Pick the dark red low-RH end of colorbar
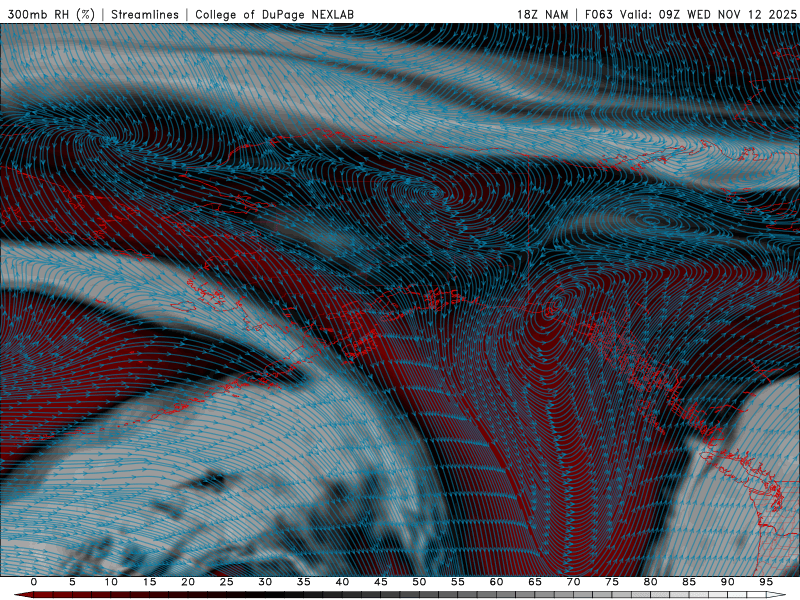Screen dimensions: 800x600 pos(26,595)
